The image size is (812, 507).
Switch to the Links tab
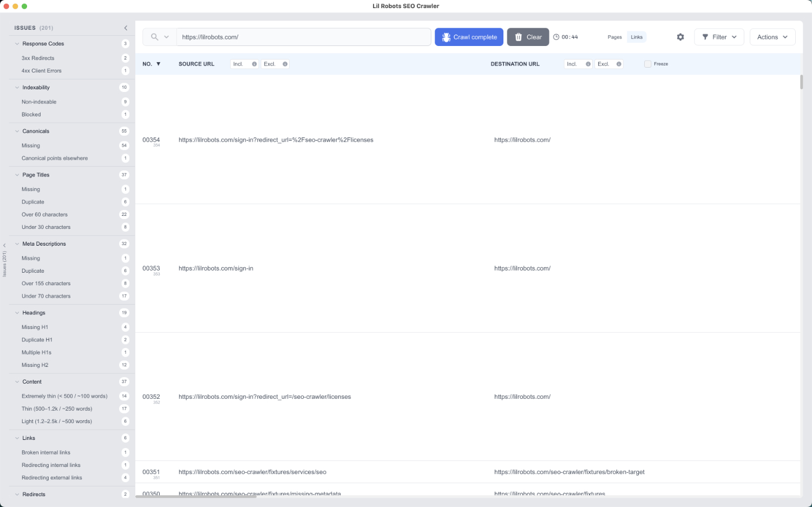point(637,37)
